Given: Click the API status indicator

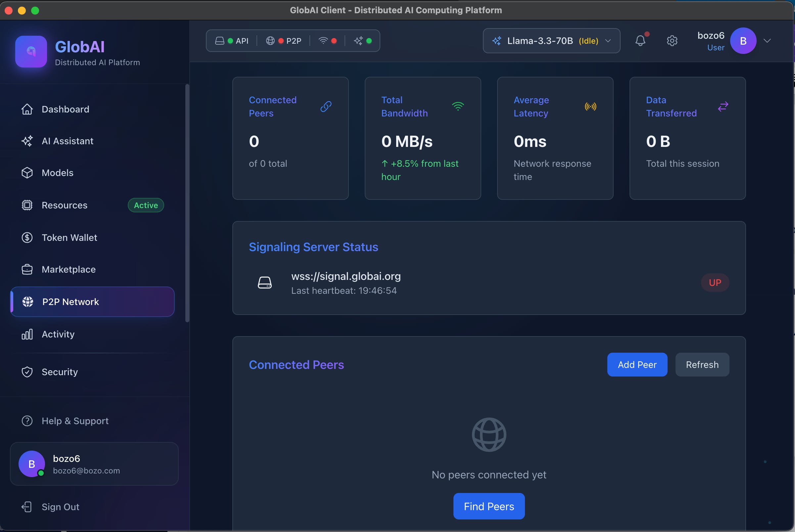Looking at the screenshot, I should tap(232, 41).
